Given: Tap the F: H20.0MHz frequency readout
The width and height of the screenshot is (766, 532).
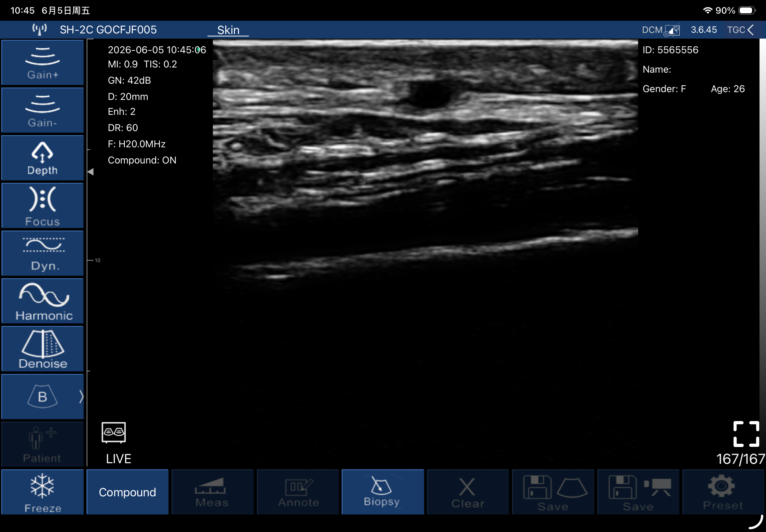Looking at the screenshot, I should coord(137,144).
